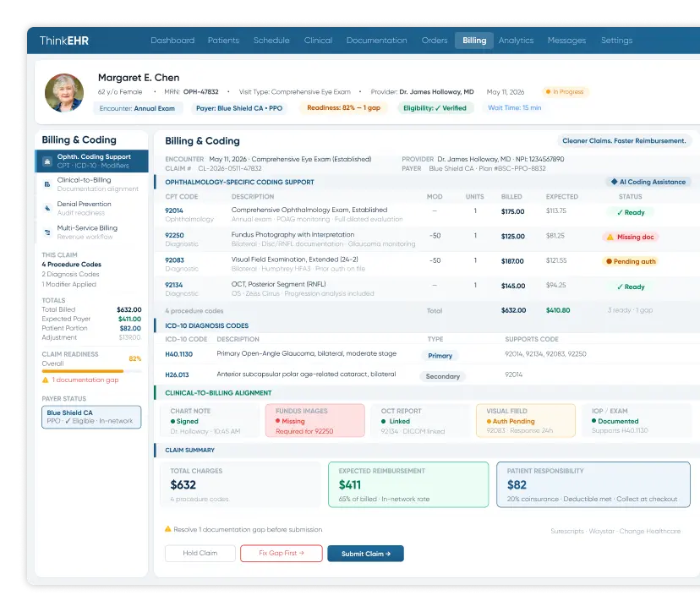Click the $410.80 expected total
The height and width of the screenshot is (612, 700).
[x=558, y=310]
